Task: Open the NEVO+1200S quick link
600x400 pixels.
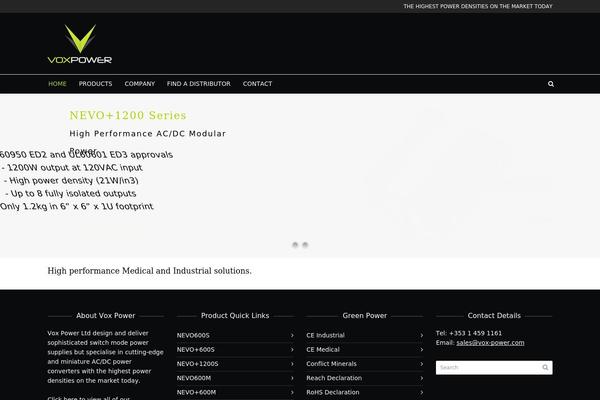Action: pyautogui.click(x=197, y=364)
